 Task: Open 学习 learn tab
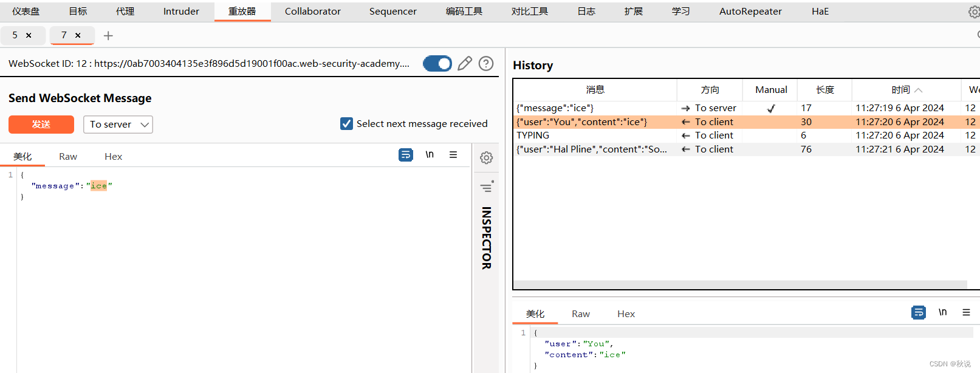[x=681, y=12]
